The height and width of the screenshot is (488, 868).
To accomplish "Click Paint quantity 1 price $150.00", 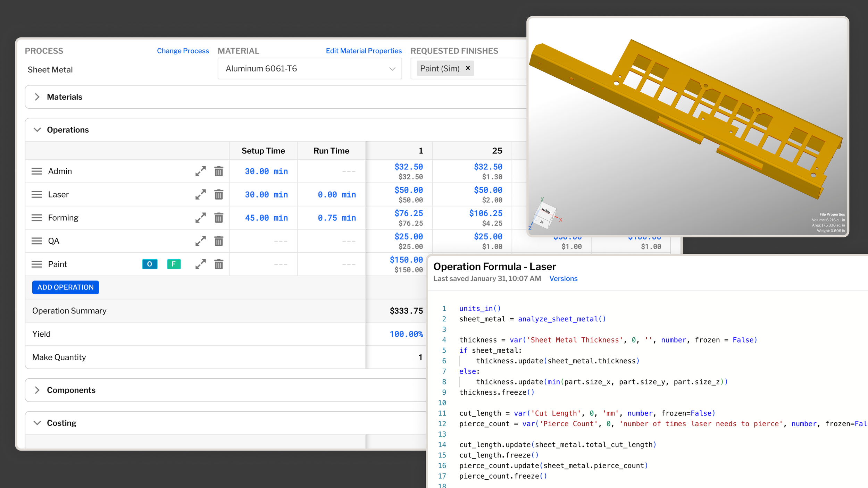I will (x=406, y=260).
